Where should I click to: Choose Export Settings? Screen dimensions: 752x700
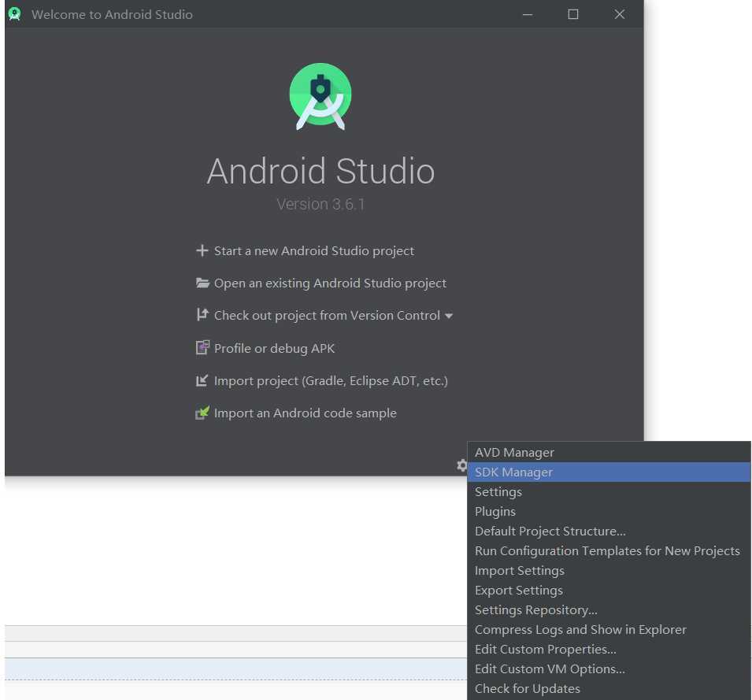[609, 591]
